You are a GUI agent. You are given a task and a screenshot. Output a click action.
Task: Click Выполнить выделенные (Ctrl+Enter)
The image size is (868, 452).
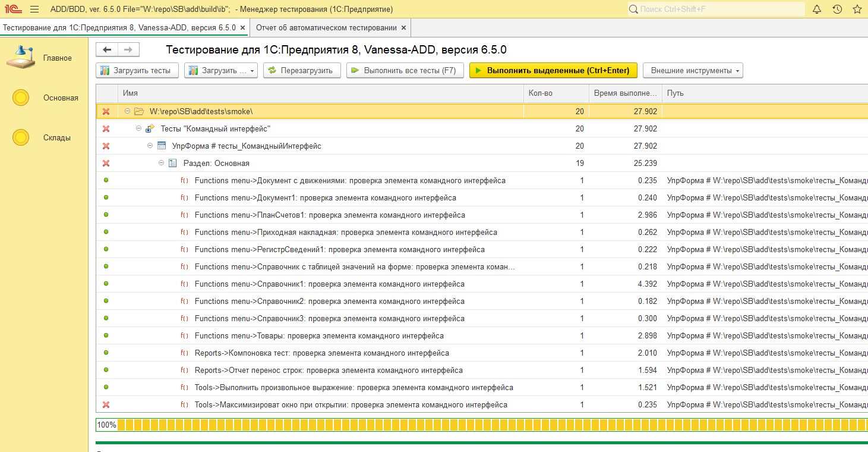point(553,70)
